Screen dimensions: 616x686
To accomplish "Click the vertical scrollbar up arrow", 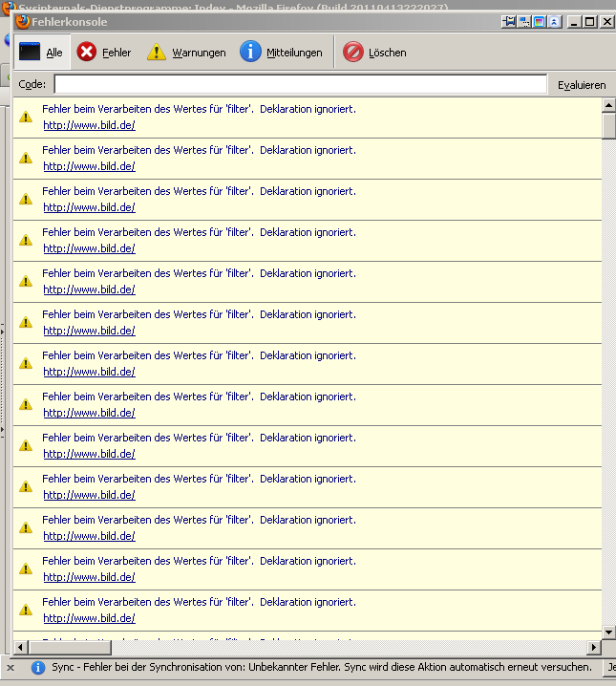I will point(608,105).
